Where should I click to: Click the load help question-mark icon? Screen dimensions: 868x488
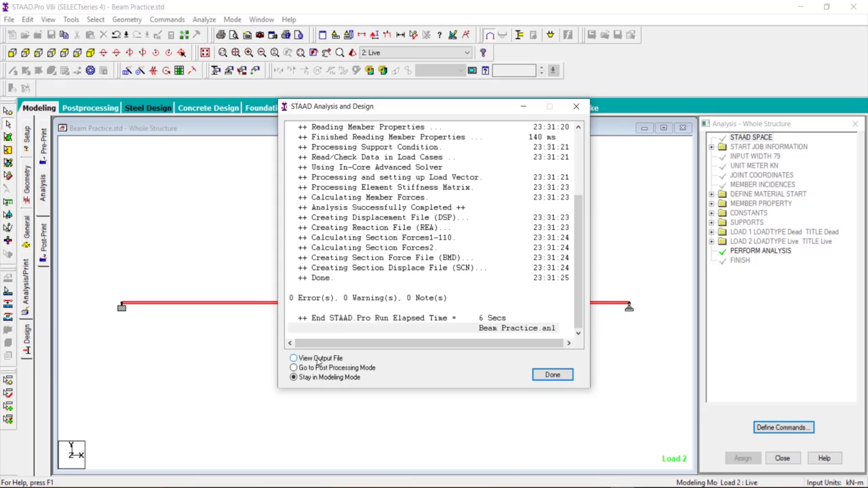(x=483, y=53)
